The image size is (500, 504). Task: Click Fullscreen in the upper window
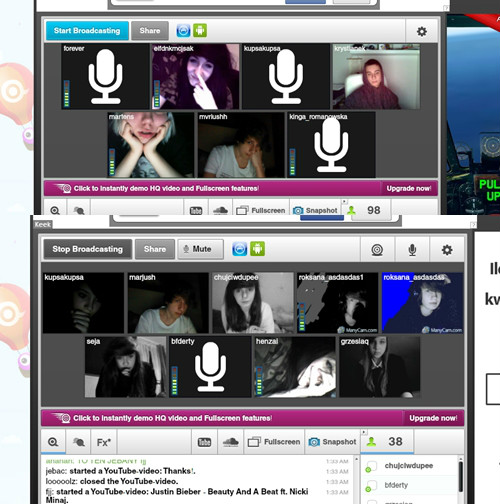tap(261, 210)
